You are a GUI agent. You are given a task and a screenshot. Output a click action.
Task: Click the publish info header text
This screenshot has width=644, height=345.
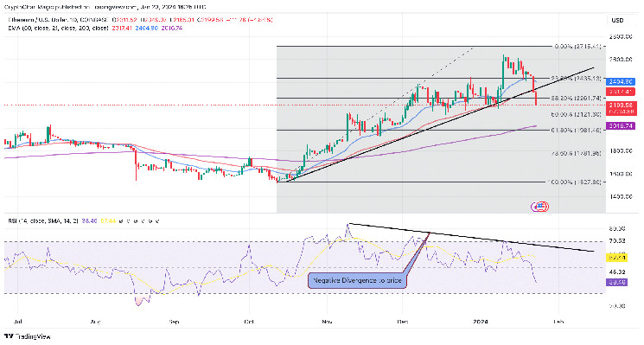[105, 7]
